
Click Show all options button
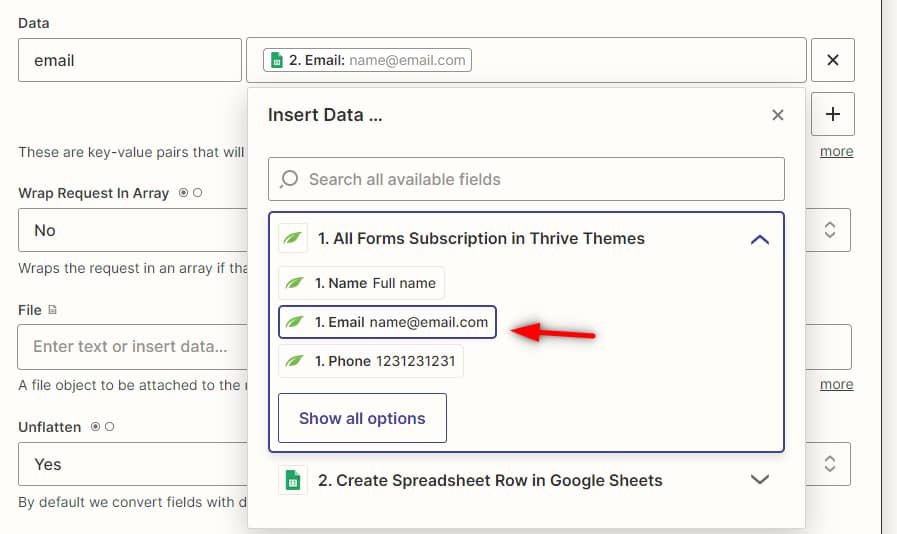tap(362, 418)
